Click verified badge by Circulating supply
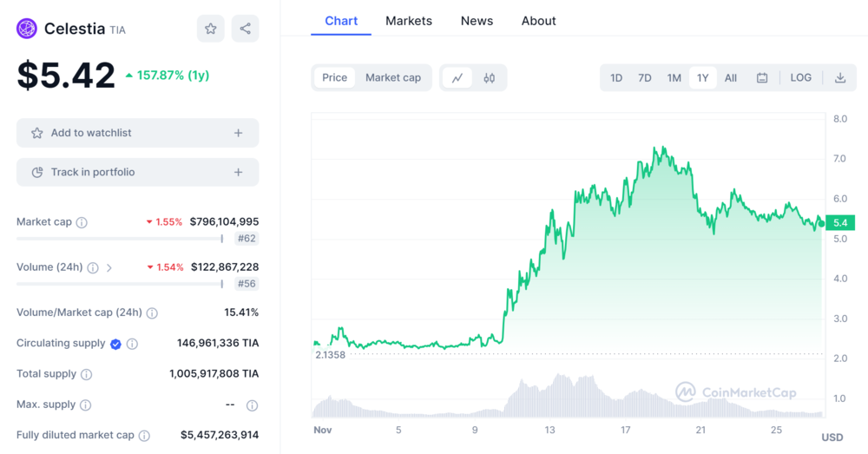The image size is (868, 454). (x=115, y=344)
